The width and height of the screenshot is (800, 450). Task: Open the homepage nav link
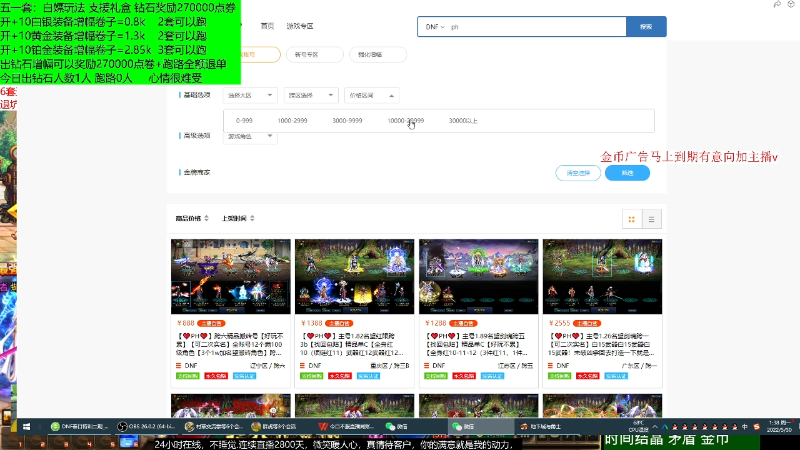pos(267,26)
